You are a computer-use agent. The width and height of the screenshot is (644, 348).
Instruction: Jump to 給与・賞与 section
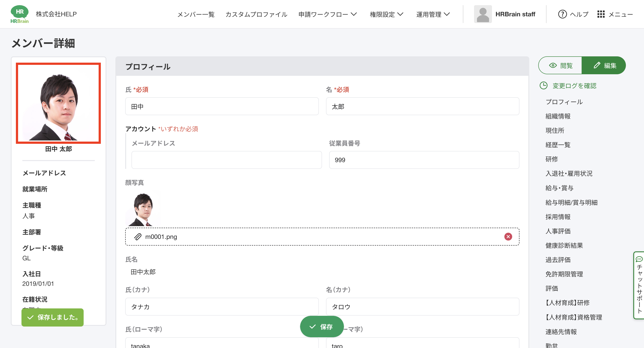(x=559, y=188)
